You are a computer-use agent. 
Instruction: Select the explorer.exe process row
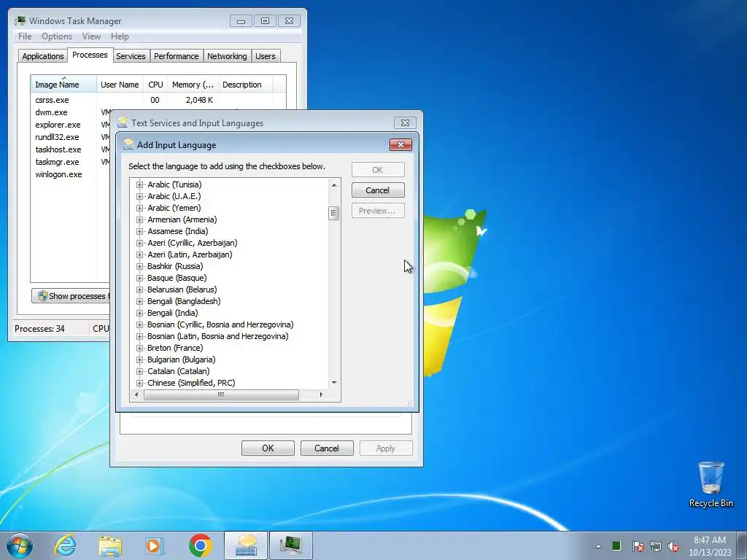pyautogui.click(x=71, y=125)
